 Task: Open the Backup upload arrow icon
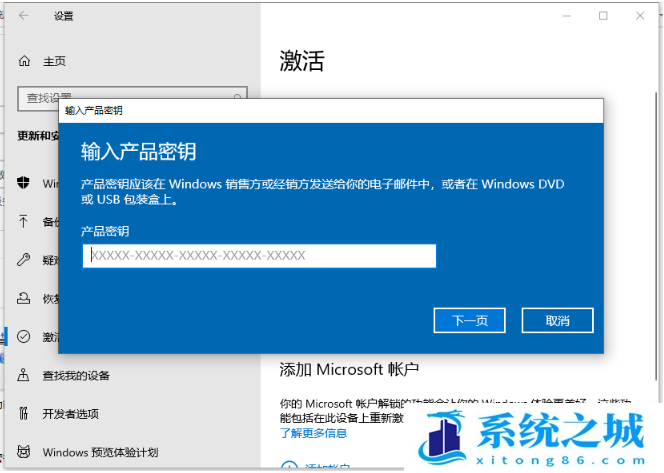coord(23,221)
